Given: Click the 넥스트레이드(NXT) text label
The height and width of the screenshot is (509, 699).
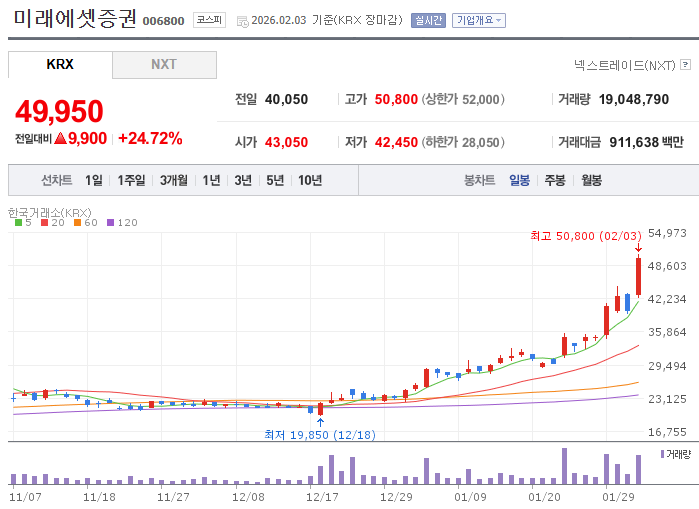Looking at the screenshot, I should (625, 66).
